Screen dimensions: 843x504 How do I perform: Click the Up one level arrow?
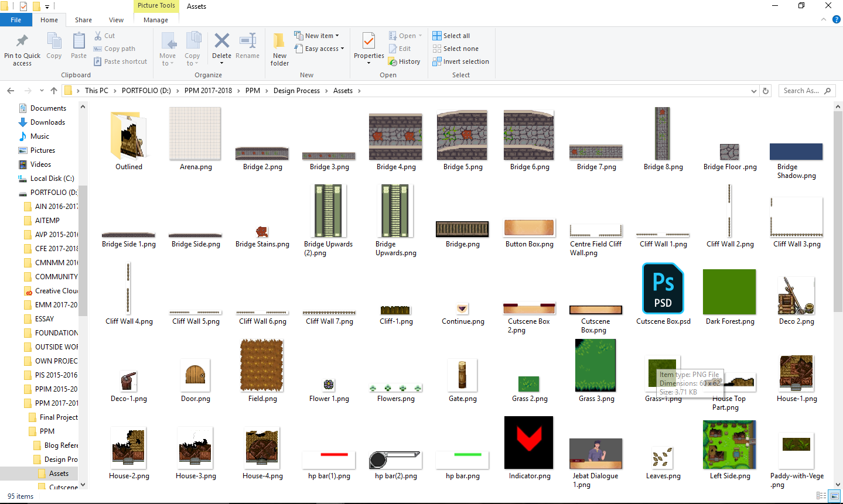coord(54,91)
